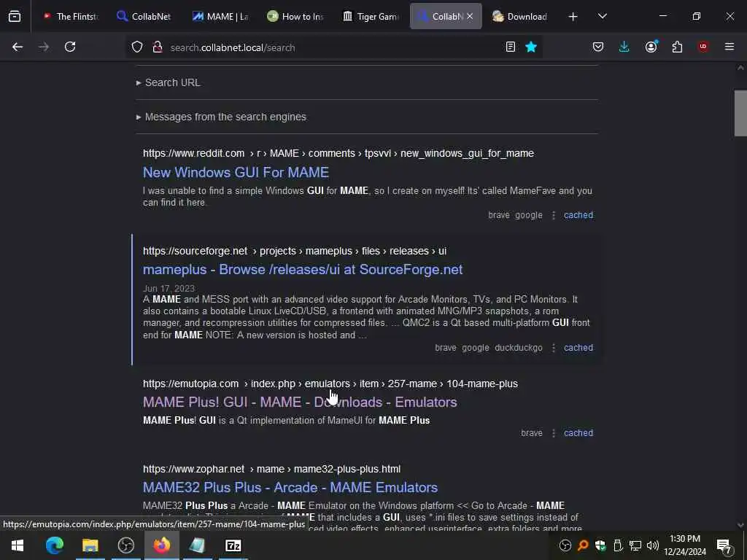This screenshot has width=747, height=560.
Task: Open cached version of SourceForge result
Action: coord(578,348)
